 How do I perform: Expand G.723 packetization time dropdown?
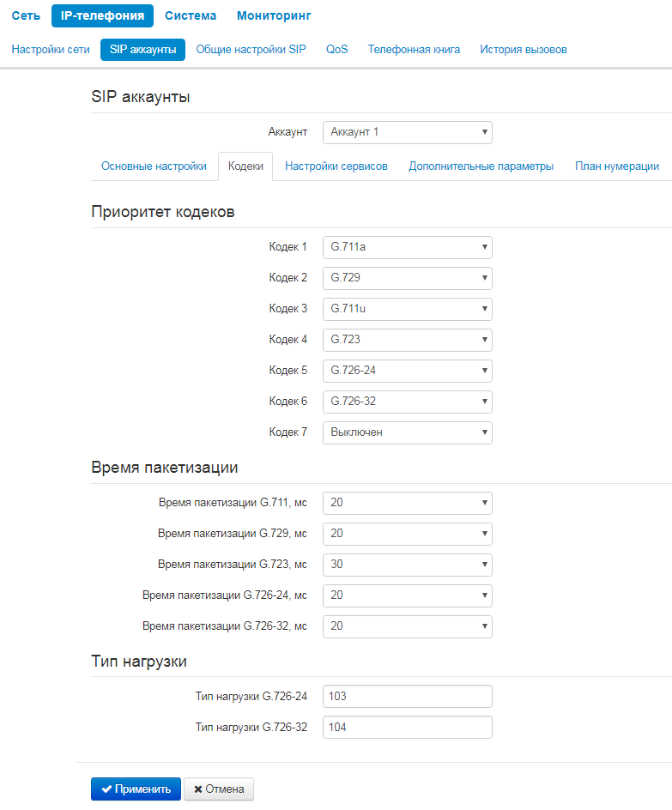point(407,565)
